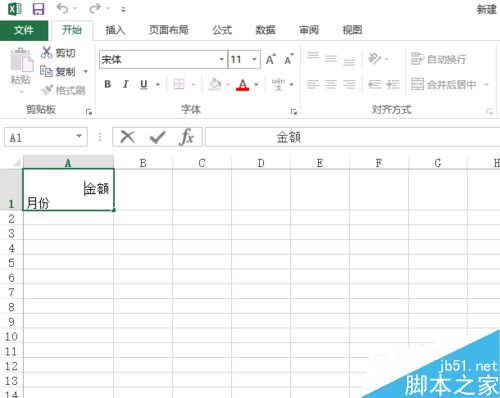Click the fill color paint bucket
The width and height of the screenshot is (500, 398).
215,84
